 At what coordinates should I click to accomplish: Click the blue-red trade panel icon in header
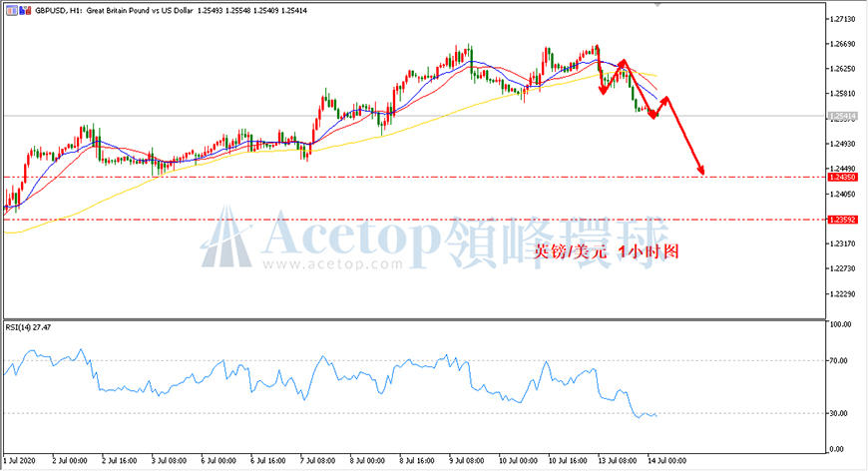coord(26,10)
